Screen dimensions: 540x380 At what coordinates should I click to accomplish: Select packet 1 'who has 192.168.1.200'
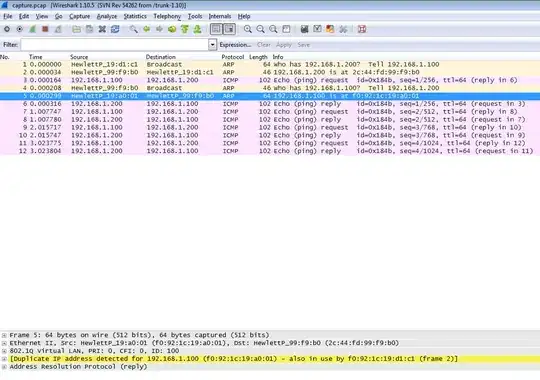[270, 64]
